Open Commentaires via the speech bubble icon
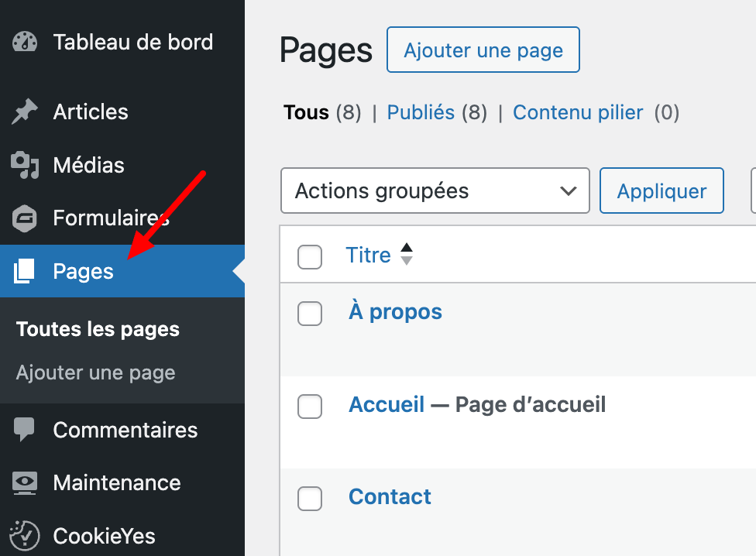The width and height of the screenshot is (756, 556). tap(23, 430)
